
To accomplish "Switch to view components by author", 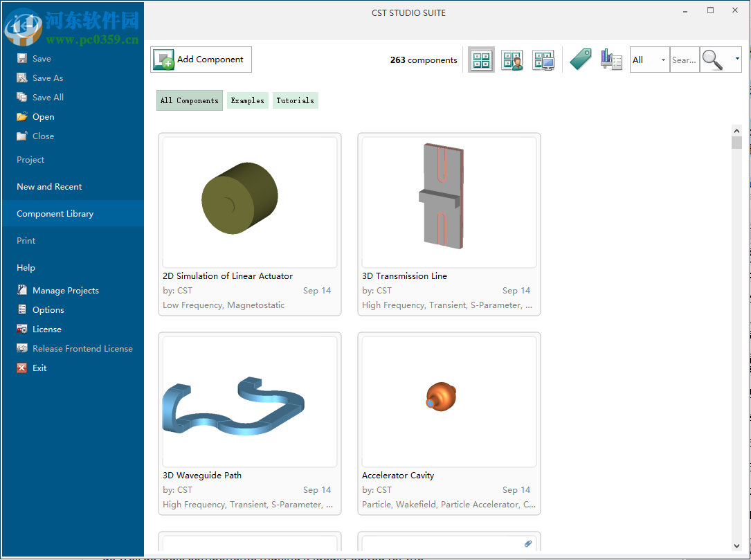I will (x=512, y=60).
